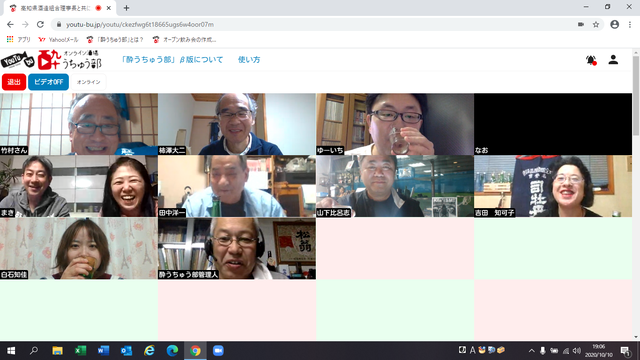Click the browser back arrow
640x360 pixels.
(10, 24)
